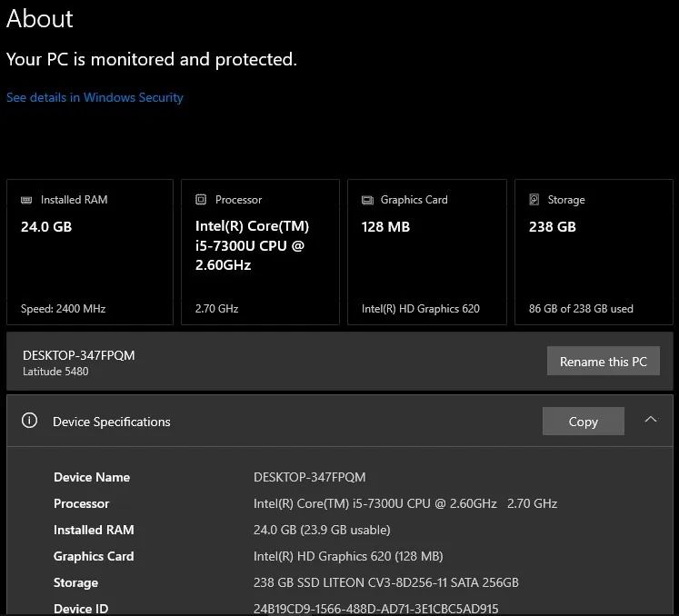This screenshot has height=616, width=679.
Task: Click the 'Graphics Card' label in specifications list
Action: tap(94, 556)
